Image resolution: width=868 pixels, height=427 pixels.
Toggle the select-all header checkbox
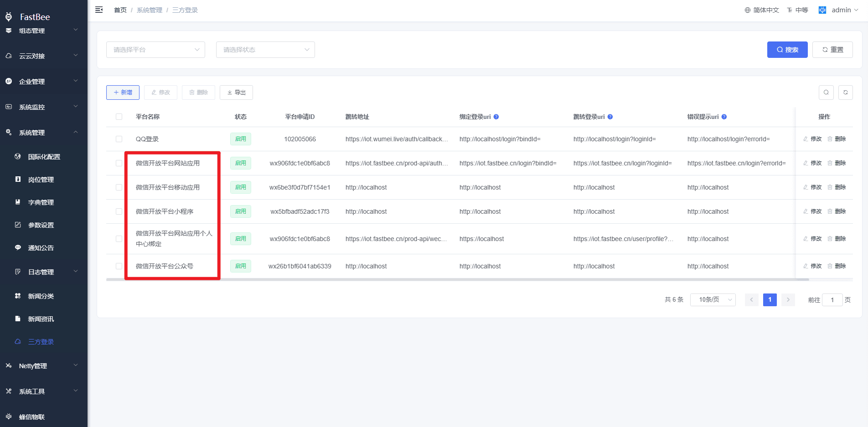coord(119,117)
